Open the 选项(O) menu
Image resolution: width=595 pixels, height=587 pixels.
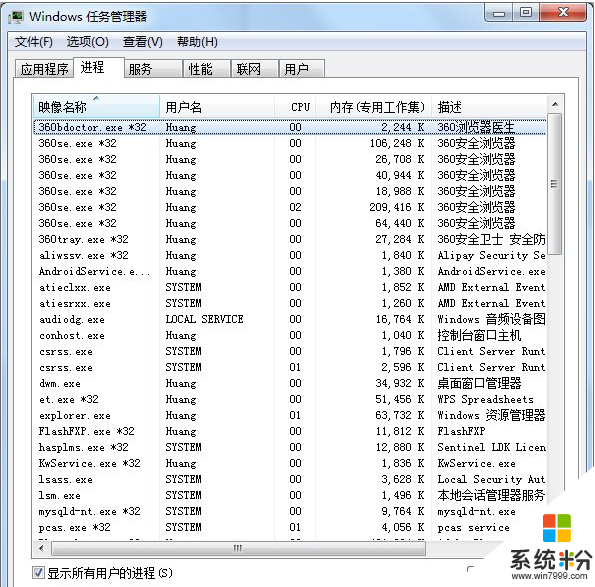pyautogui.click(x=88, y=42)
